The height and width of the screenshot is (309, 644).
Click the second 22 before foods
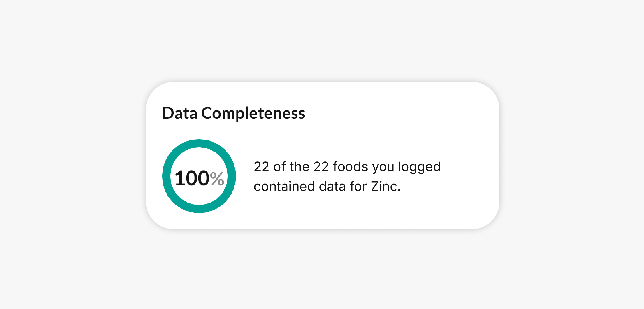(x=321, y=167)
